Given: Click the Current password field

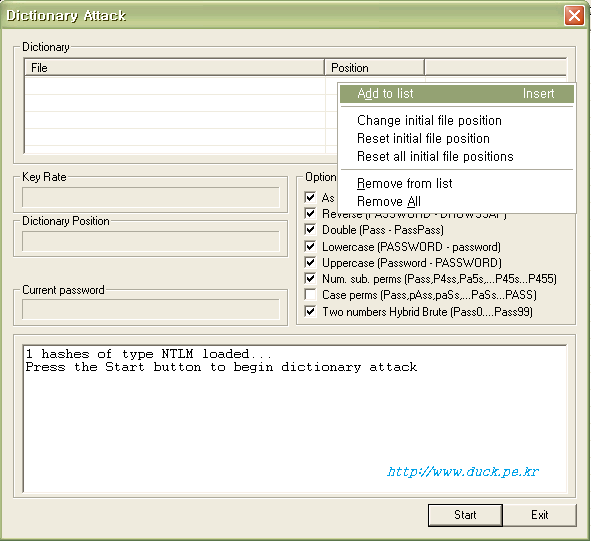Looking at the screenshot, I should pyautogui.click(x=150, y=310).
